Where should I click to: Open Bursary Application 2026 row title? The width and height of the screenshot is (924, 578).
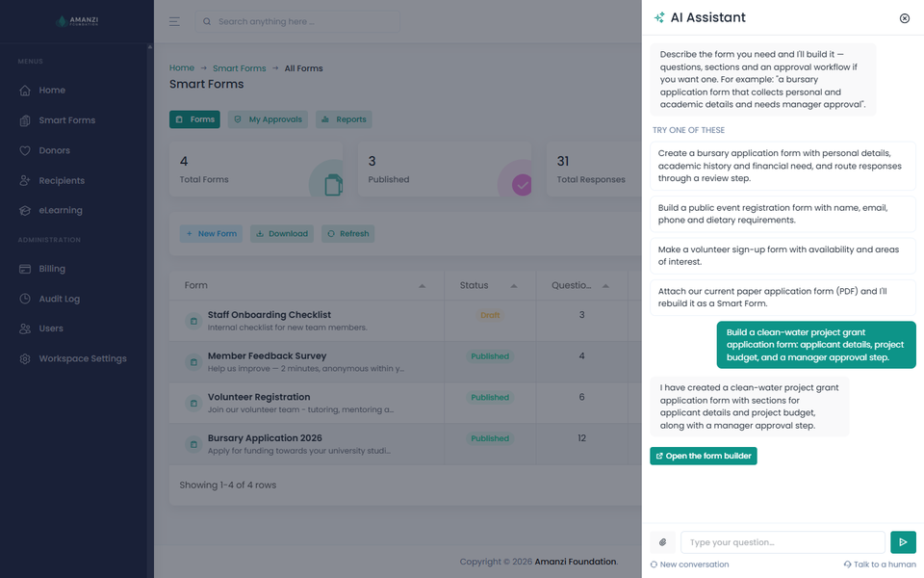coord(265,438)
